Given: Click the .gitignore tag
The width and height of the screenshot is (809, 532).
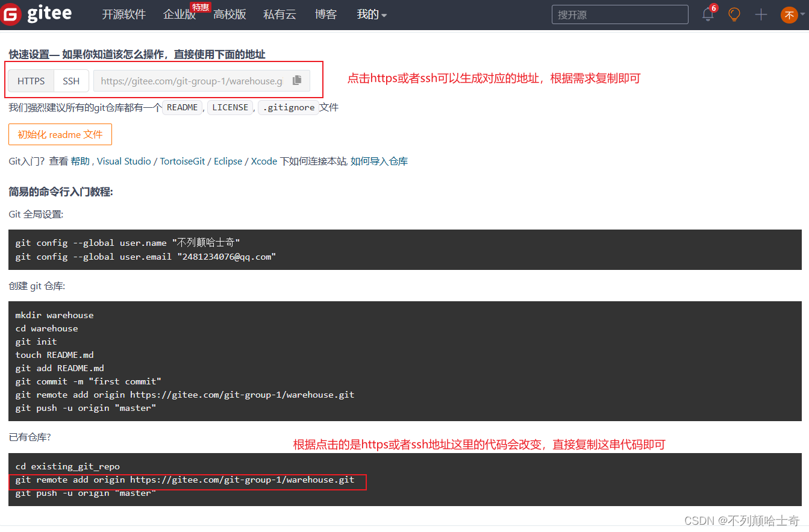Looking at the screenshot, I should click(x=289, y=107).
